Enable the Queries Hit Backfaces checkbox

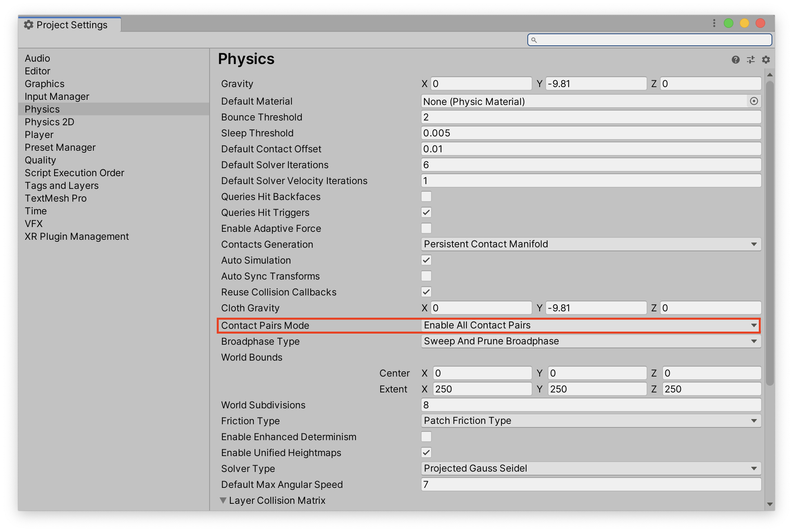click(x=426, y=196)
